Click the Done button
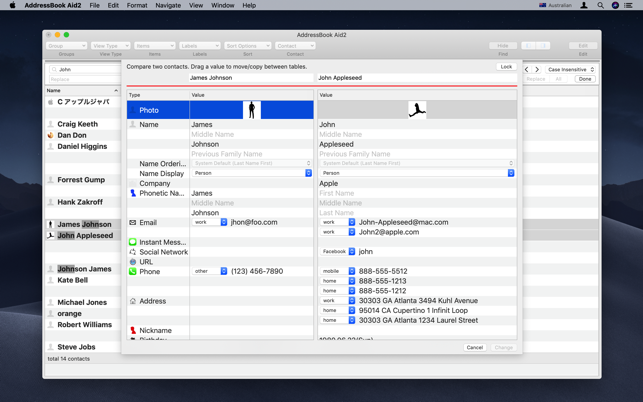643x402 pixels. click(x=585, y=79)
